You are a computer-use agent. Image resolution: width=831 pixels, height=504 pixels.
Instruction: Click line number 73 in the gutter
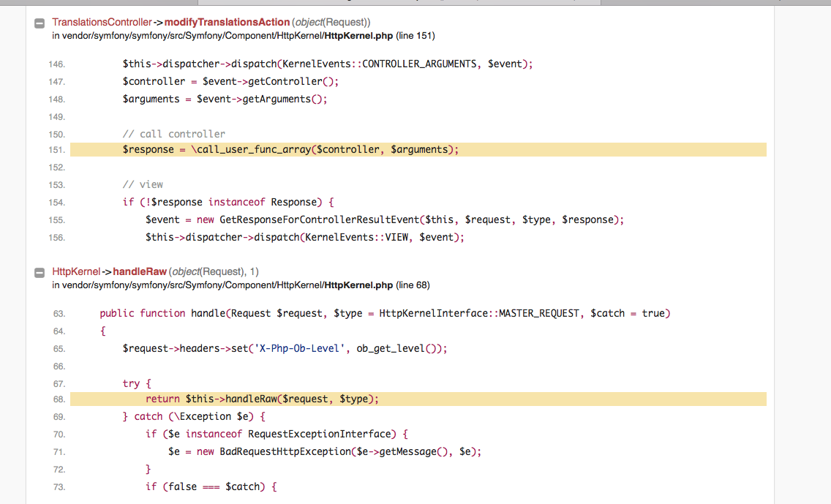pos(59,487)
